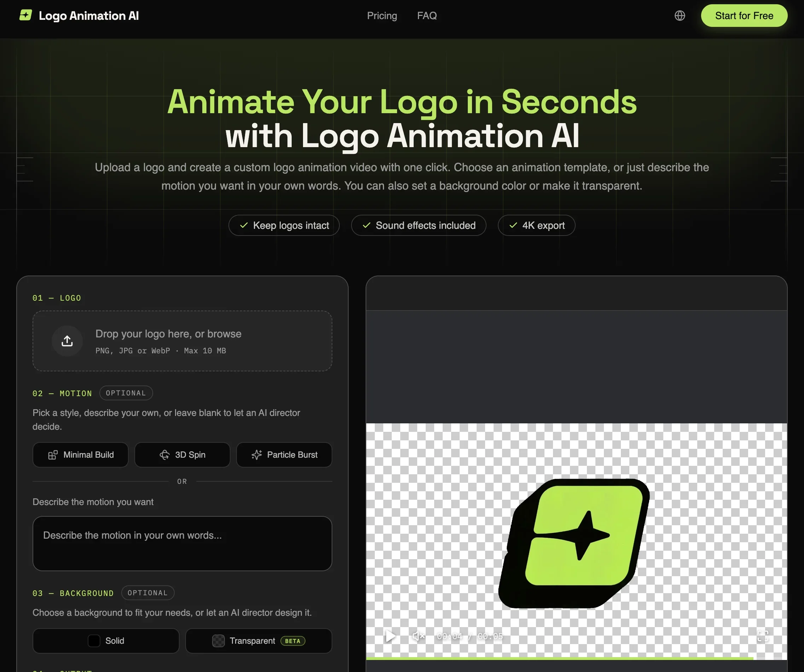Image resolution: width=804 pixels, height=672 pixels.
Task: Select the Particle Burst motion style
Action: (x=284, y=454)
